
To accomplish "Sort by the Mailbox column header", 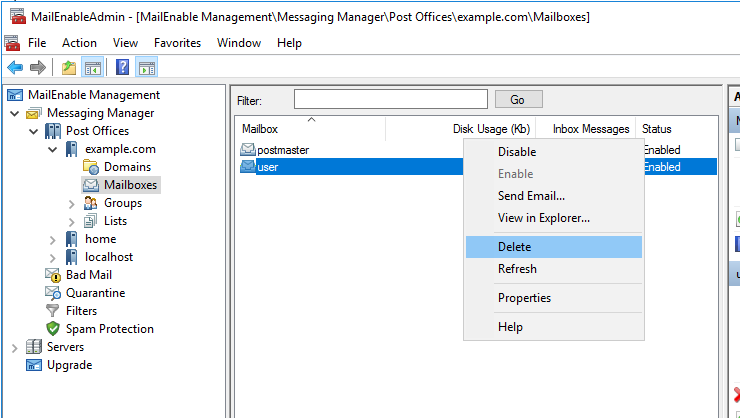I will pos(311,128).
